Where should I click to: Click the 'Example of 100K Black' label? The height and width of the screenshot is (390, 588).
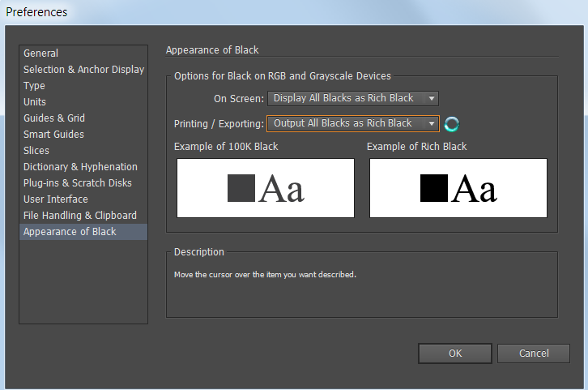pyautogui.click(x=226, y=147)
